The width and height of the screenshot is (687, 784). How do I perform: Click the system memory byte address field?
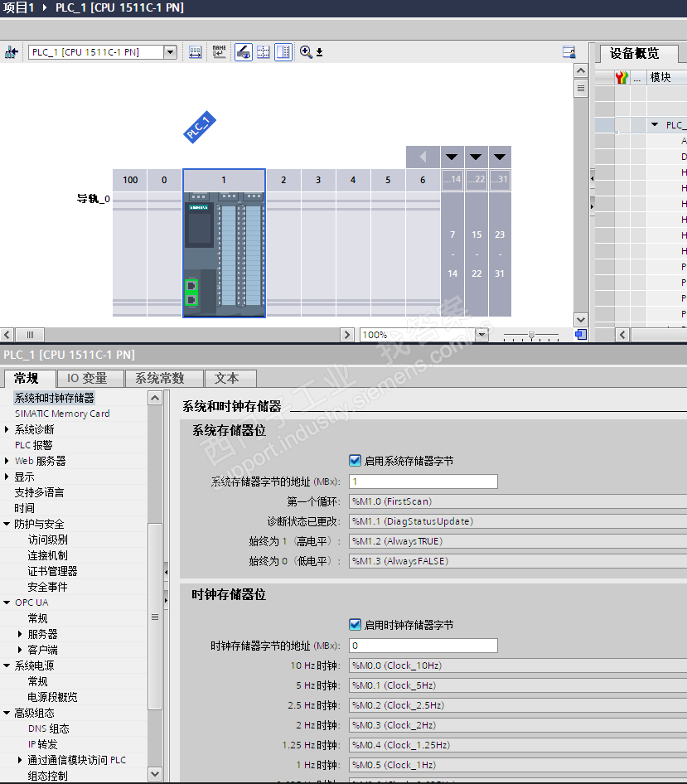[423, 482]
